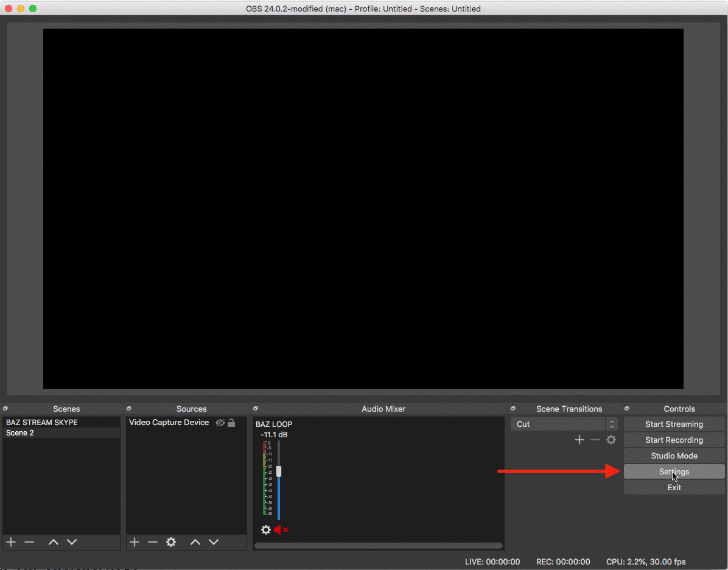728x570 pixels.
Task: Move scene down in Scenes list
Action: pyautogui.click(x=71, y=542)
